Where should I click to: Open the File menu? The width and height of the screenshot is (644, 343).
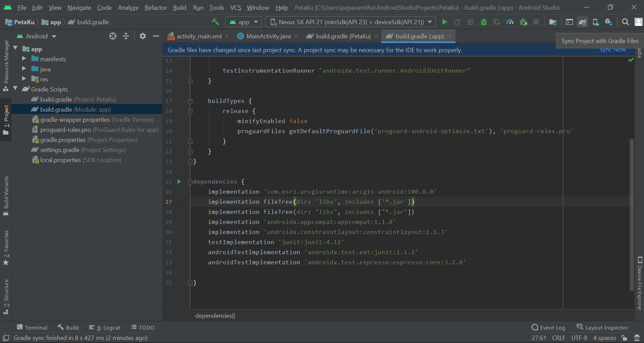coord(22,7)
